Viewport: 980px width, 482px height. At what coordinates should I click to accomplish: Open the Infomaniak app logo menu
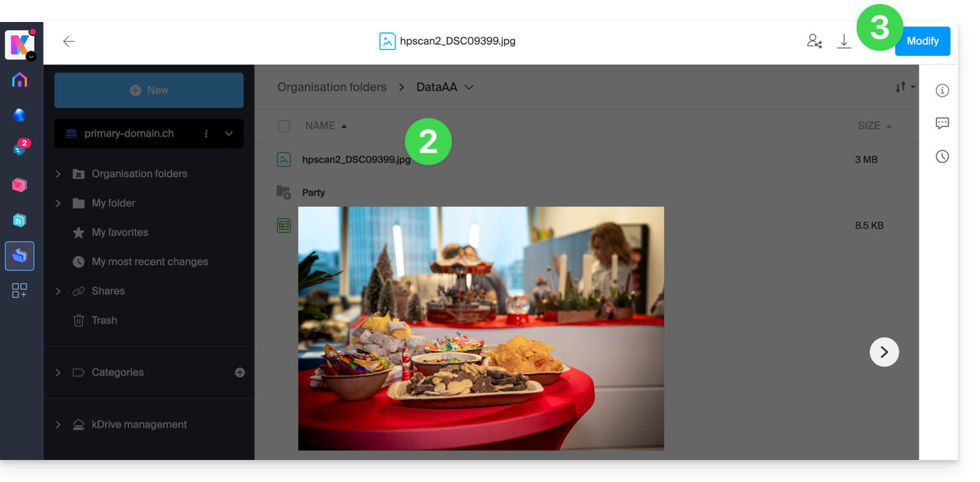click(20, 45)
